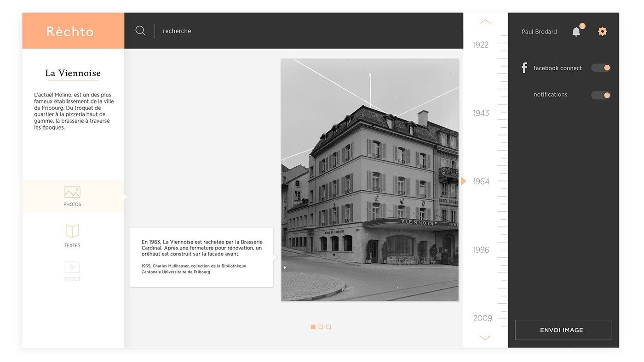This screenshot has width=644, height=362.
Task: Toggle facebook connect switch
Action: (x=601, y=68)
